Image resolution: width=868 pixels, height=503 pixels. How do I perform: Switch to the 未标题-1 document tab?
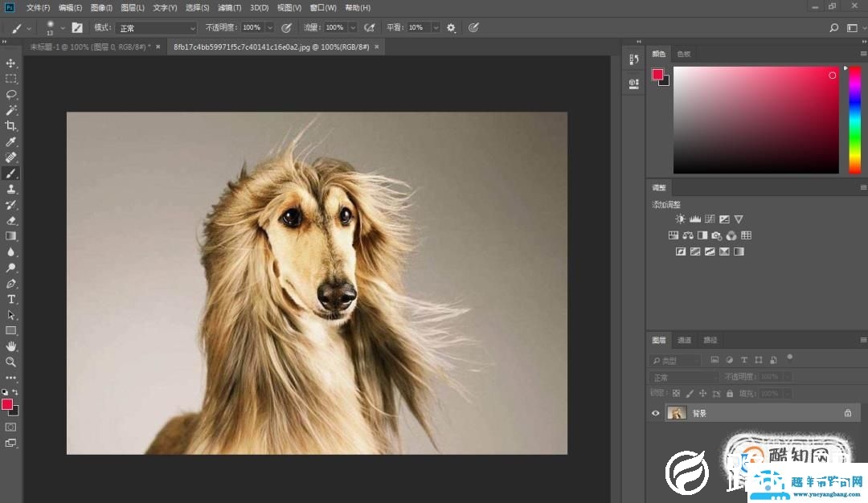click(x=90, y=47)
